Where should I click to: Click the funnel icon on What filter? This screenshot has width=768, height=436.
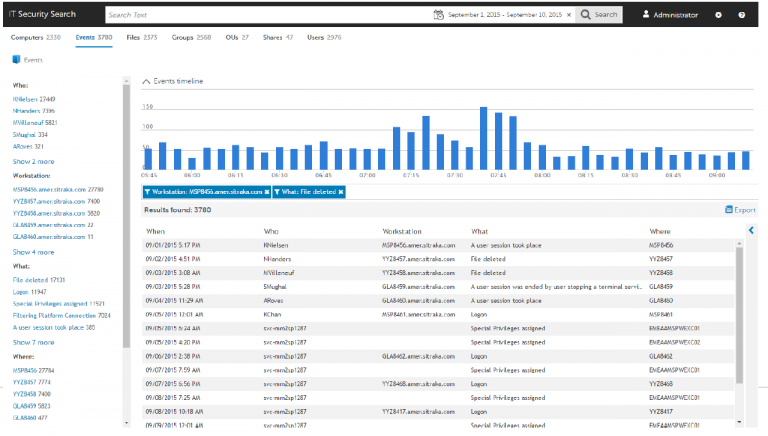(277, 192)
